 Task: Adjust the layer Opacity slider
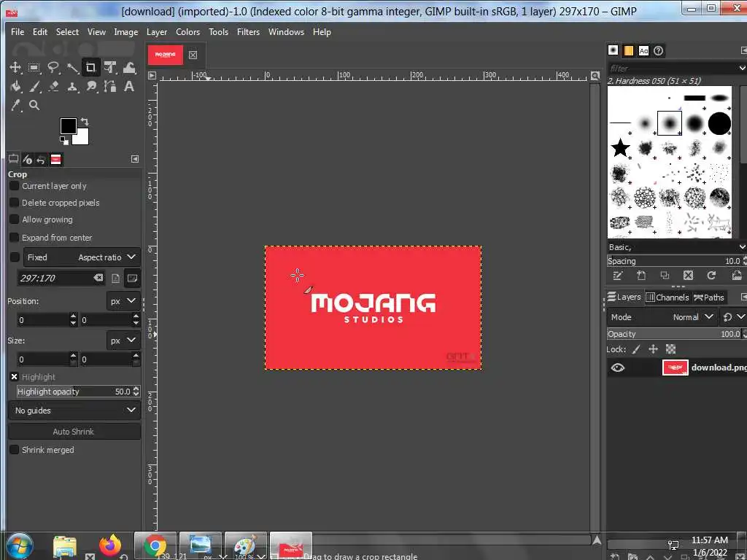click(x=674, y=334)
